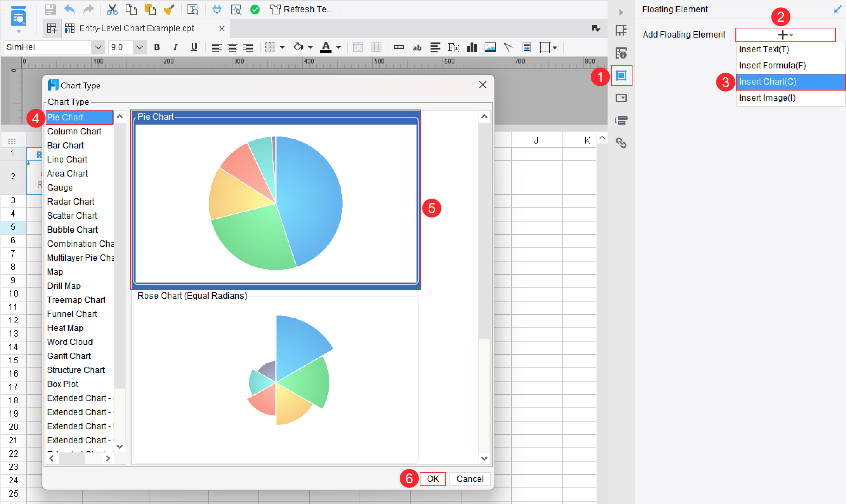Click the Refresh Template button
This screenshot has width=846, height=504.
click(301, 9)
